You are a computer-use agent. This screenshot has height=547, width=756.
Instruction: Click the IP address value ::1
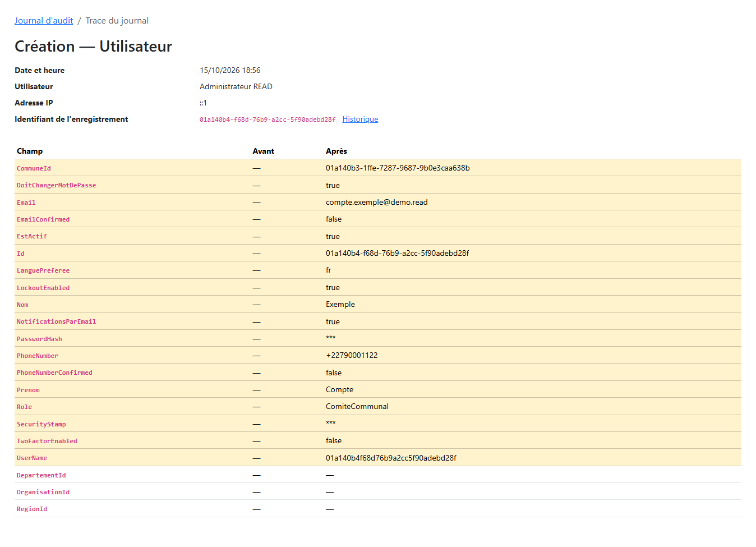[x=203, y=103]
